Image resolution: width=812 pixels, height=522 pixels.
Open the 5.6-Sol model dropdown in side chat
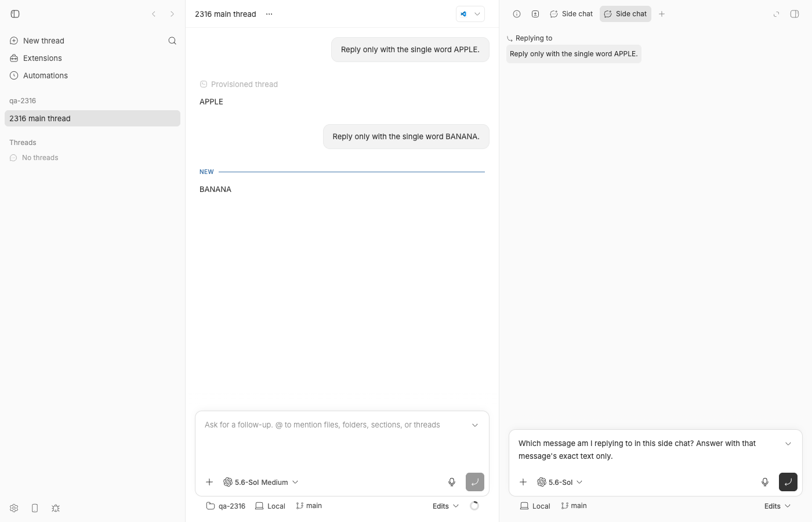point(560,482)
